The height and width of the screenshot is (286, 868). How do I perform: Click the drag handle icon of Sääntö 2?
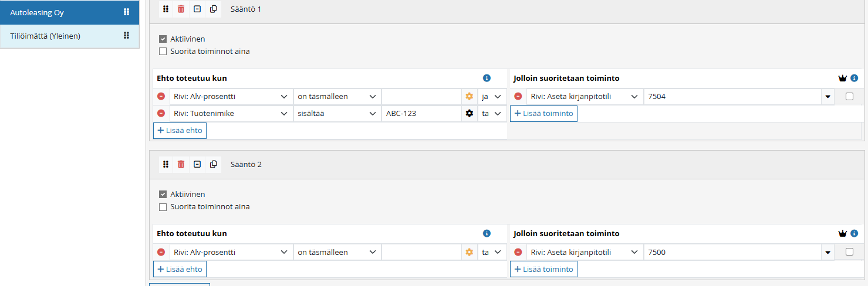[x=166, y=164]
